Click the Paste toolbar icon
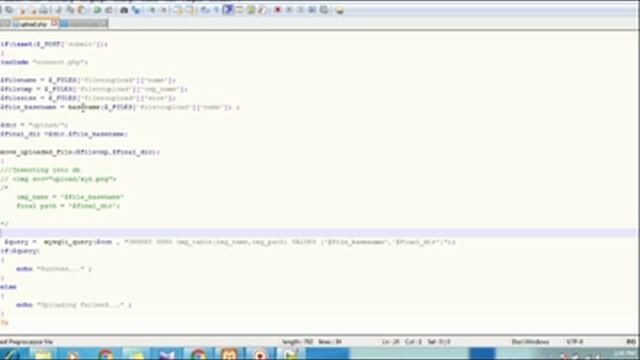Viewport: 640px width, 360px height. pyautogui.click(x=82, y=10)
